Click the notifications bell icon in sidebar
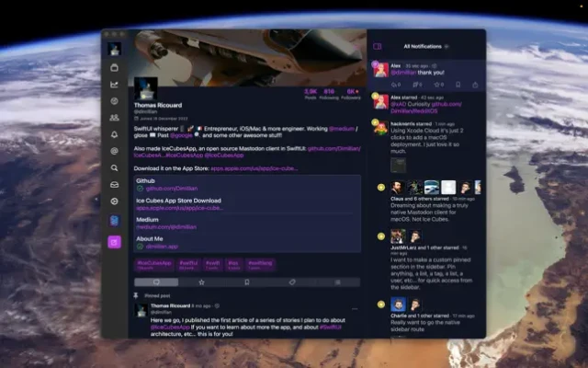This screenshot has height=368, width=588. (114, 134)
